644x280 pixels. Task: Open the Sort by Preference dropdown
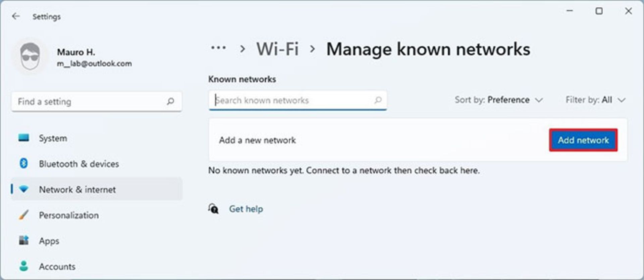[x=498, y=100]
